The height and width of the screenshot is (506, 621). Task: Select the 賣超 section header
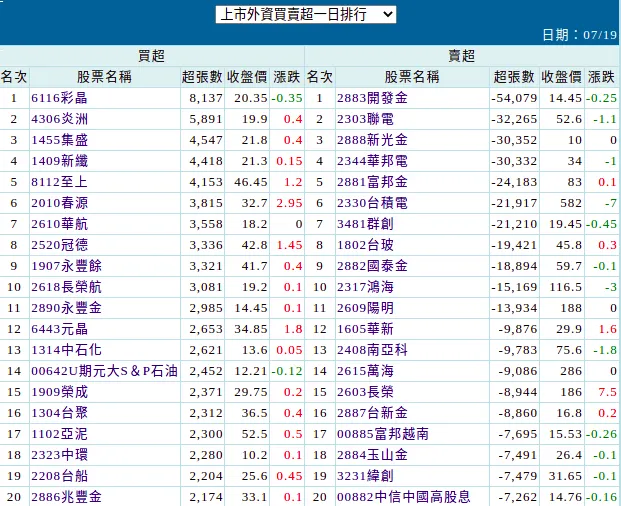coord(462,56)
